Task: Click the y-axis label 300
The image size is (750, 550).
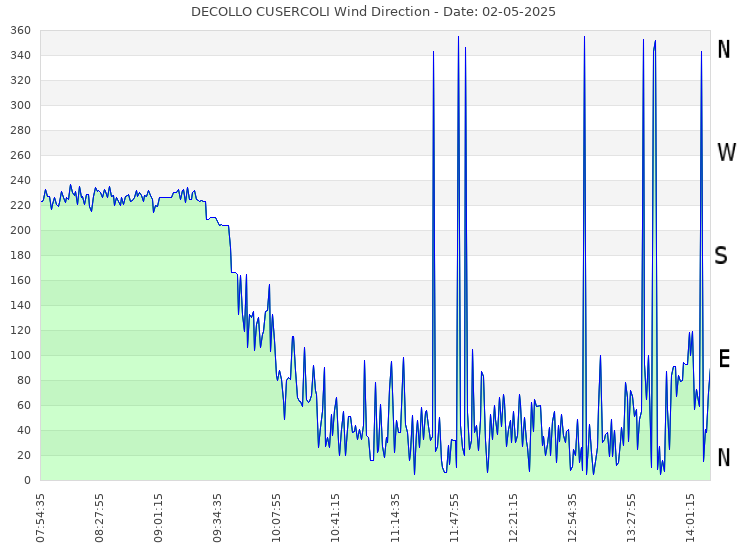Action: click(21, 105)
